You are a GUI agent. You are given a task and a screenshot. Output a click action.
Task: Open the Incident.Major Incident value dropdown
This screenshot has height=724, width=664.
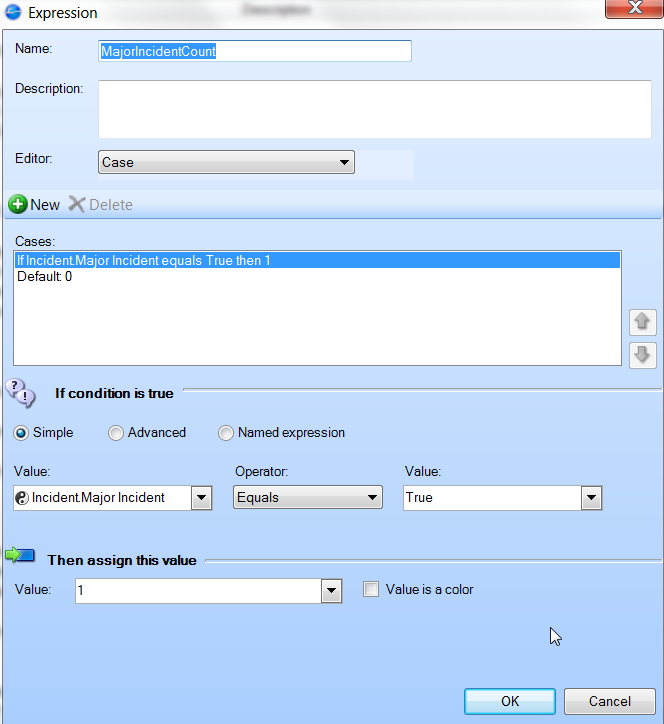[x=201, y=497]
